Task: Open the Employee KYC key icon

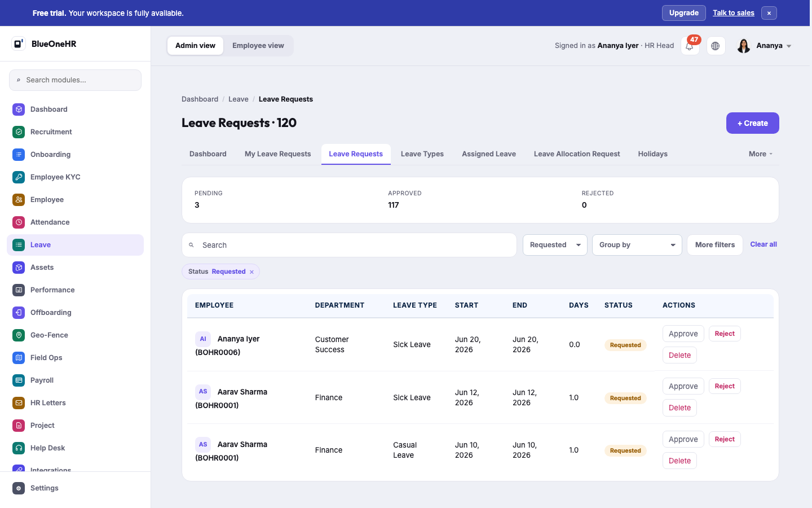Action: [19, 177]
